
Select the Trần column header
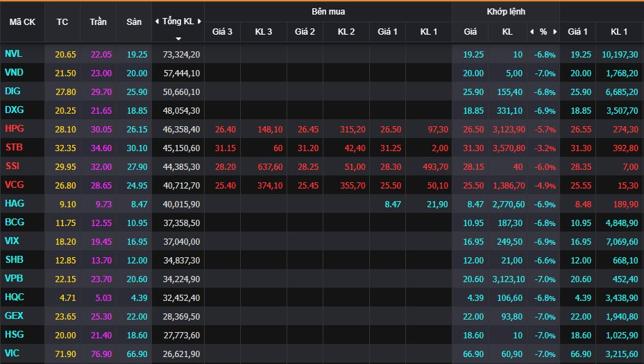click(98, 21)
